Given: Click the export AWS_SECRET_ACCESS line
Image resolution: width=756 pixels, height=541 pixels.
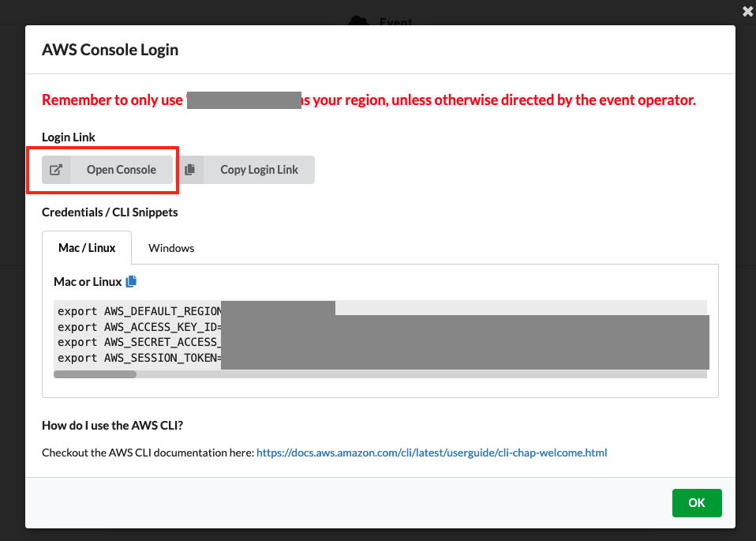Looking at the screenshot, I should (x=140, y=342).
